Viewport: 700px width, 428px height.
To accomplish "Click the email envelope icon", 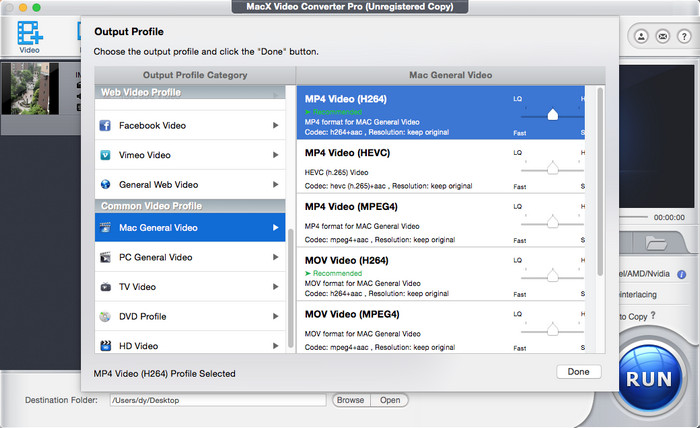I will (662, 36).
